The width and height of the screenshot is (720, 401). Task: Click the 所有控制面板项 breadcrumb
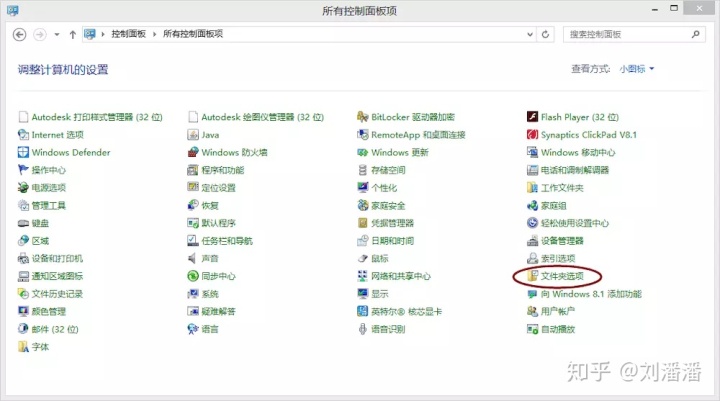click(x=193, y=34)
